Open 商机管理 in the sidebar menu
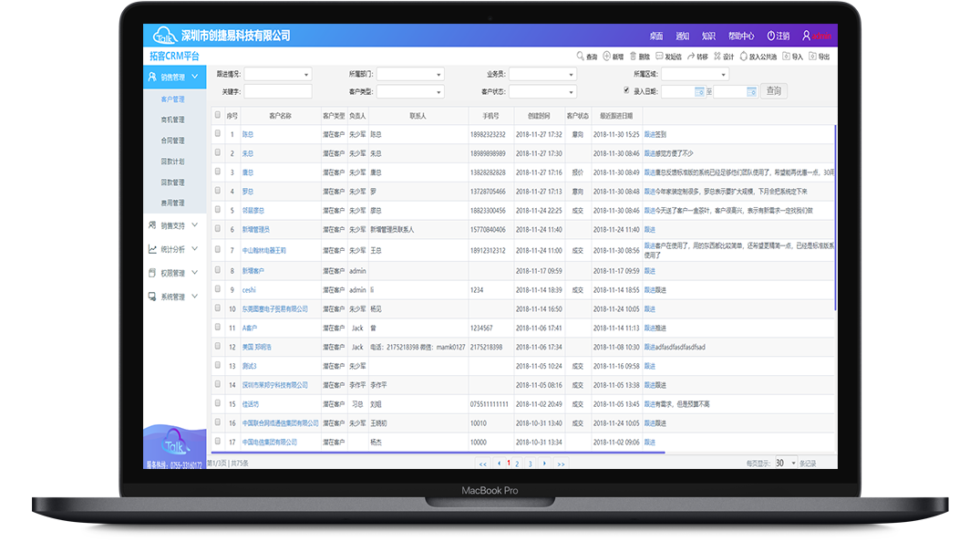The height and width of the screenshot is (542, 980). tap(172, 120)
